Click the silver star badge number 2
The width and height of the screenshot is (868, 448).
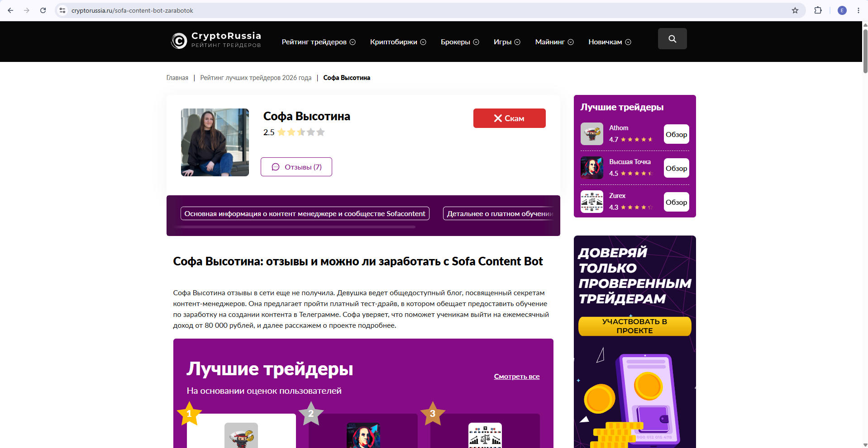coord(311,414)
